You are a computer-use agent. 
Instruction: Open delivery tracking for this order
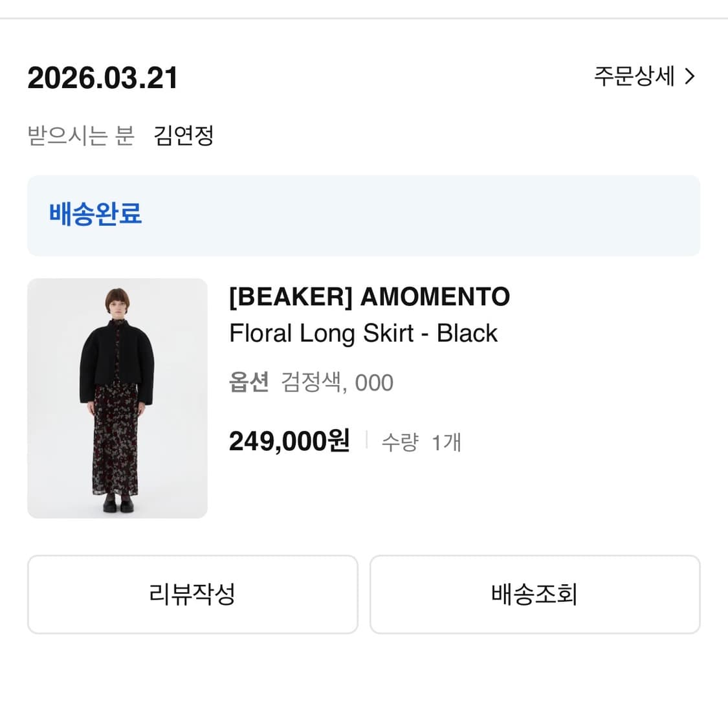(535, 594)
